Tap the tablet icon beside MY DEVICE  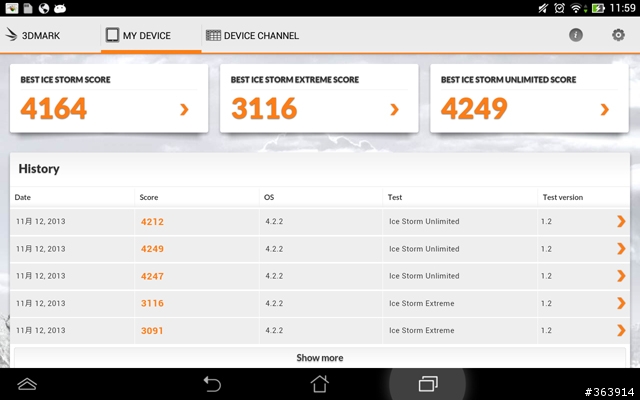[x=112, y=35]
